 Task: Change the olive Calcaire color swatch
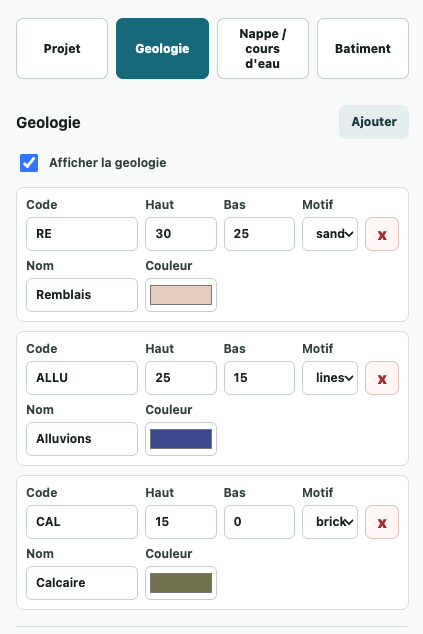pos(181,583)
